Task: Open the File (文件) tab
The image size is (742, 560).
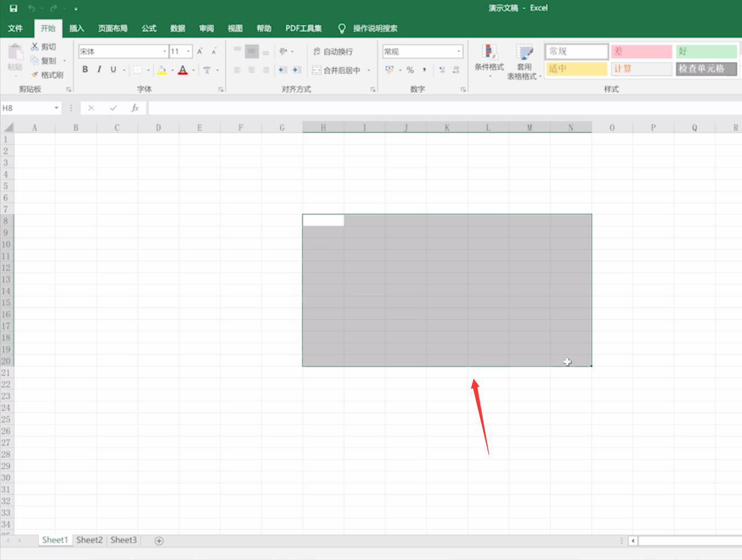Action: [15, 28]
